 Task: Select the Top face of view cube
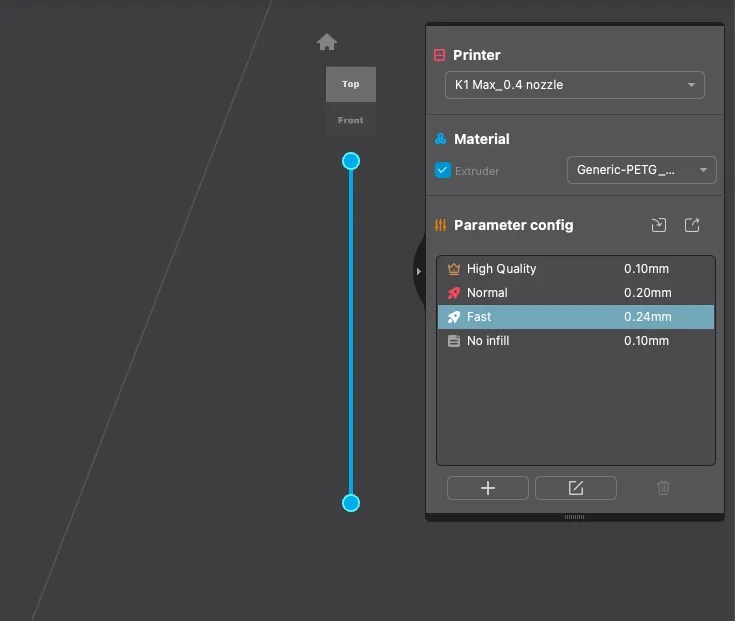[351, 84]
